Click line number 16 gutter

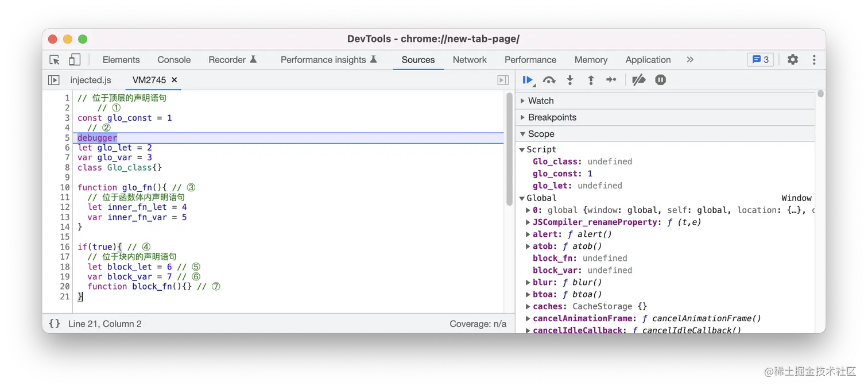[65, 247]
